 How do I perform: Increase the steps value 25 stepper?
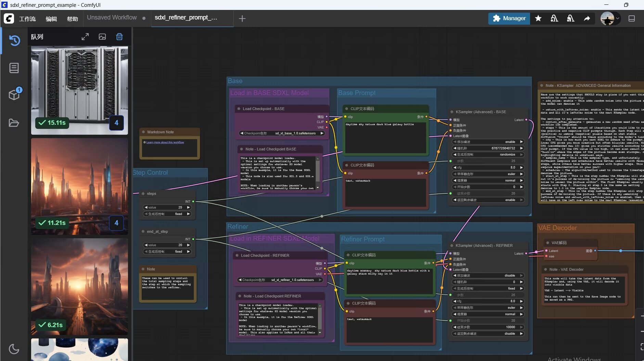click(188, 208)
